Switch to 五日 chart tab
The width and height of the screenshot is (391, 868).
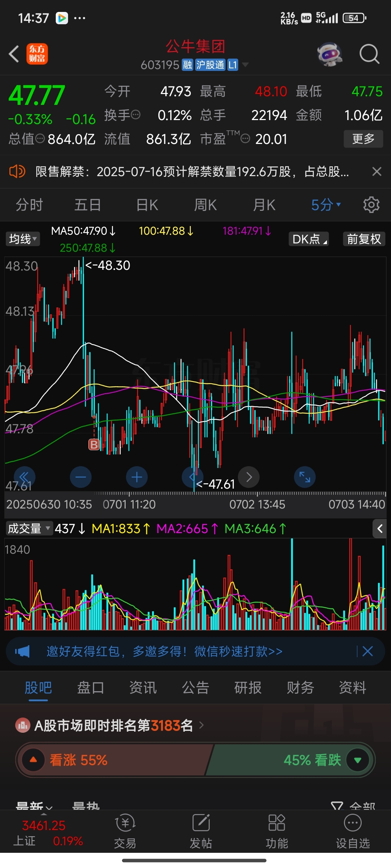(x=88, y=205)
